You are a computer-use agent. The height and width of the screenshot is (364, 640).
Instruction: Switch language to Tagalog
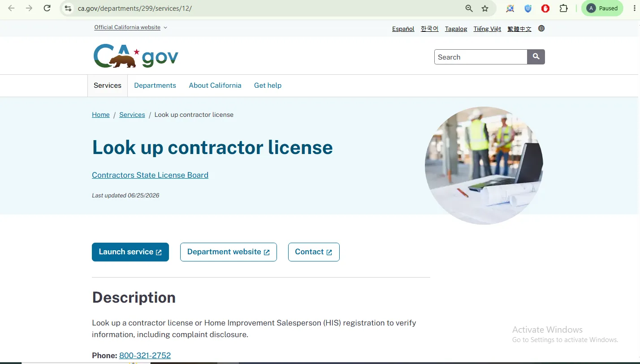(x=456, y=29)
